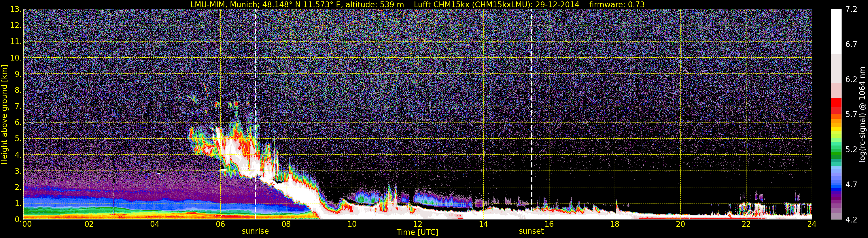Click the white top segment of the colorbar

coord(836,32)
